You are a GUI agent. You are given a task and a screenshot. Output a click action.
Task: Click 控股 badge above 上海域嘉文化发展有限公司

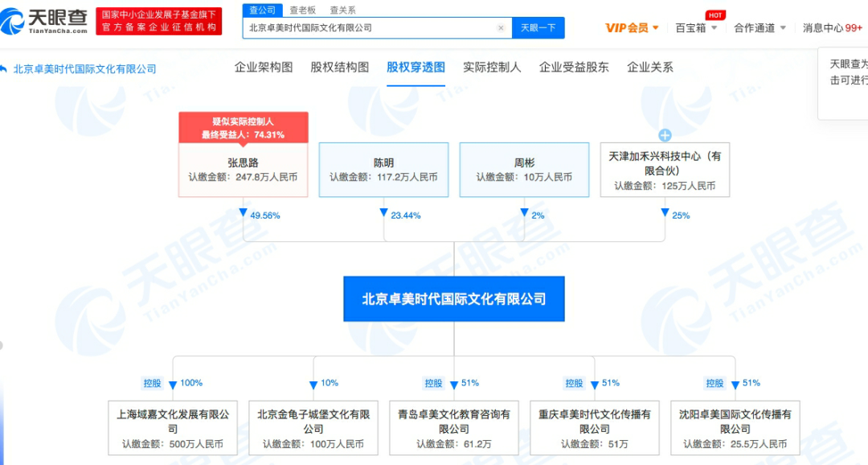tap(152, 384)
